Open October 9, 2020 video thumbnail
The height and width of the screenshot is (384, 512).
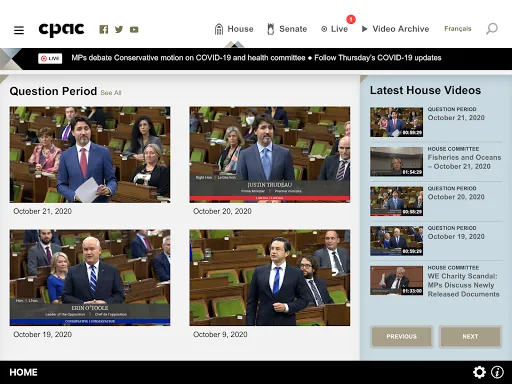pyautogui.click(x=270, y=277)
